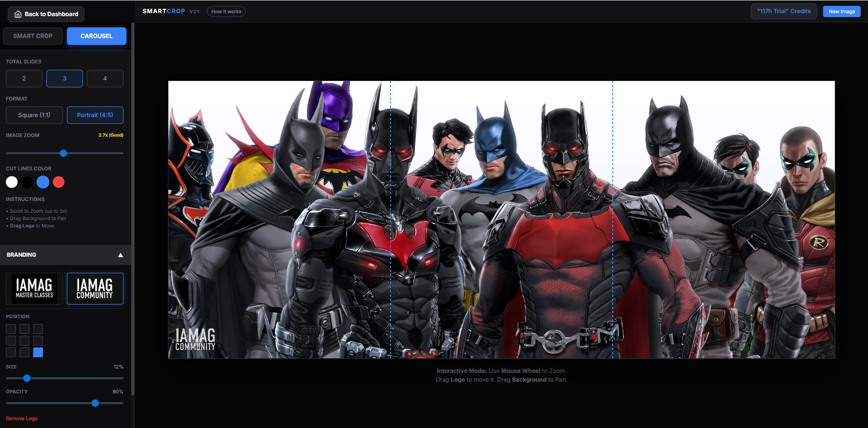Set logo position to center grid cell
This screenshot has width=868, height=428.
point(24,341)
